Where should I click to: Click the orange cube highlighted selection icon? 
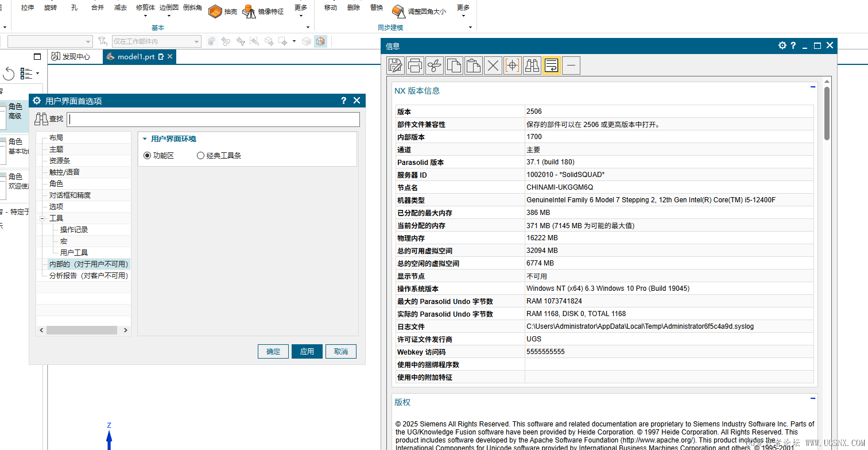(320, 41)
